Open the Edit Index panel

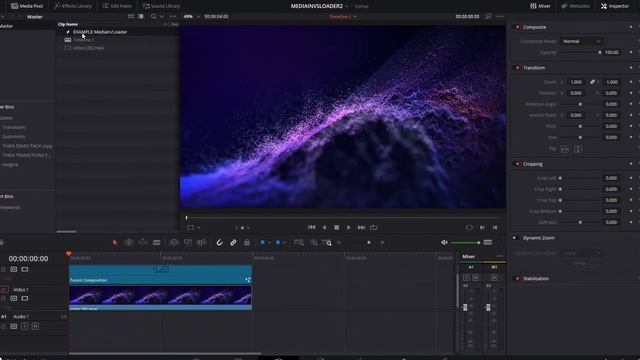click(117, 6)
